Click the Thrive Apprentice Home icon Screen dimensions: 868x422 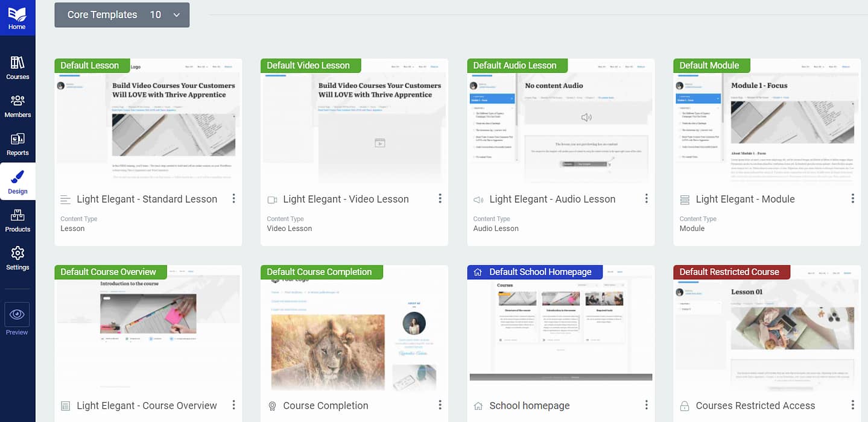click(17, 17)
